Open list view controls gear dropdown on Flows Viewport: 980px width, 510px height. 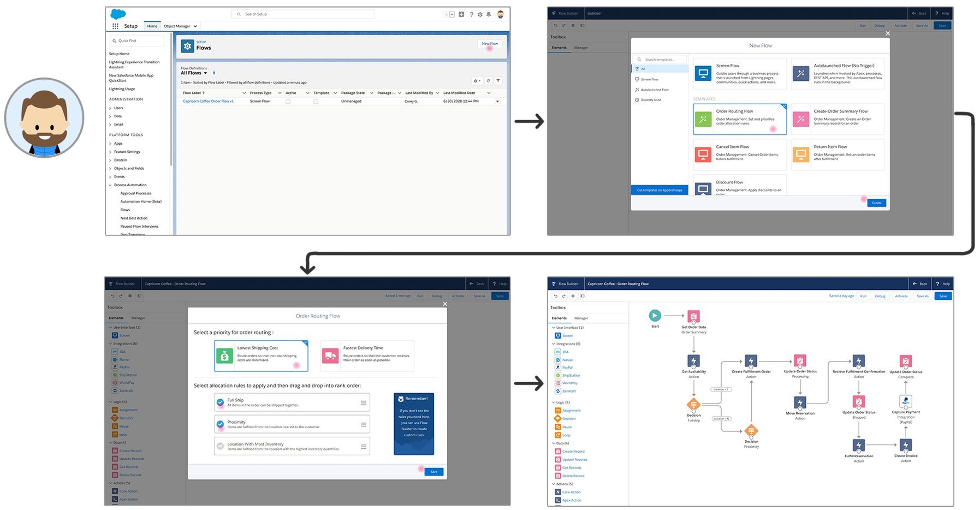[x=477, y=81]
